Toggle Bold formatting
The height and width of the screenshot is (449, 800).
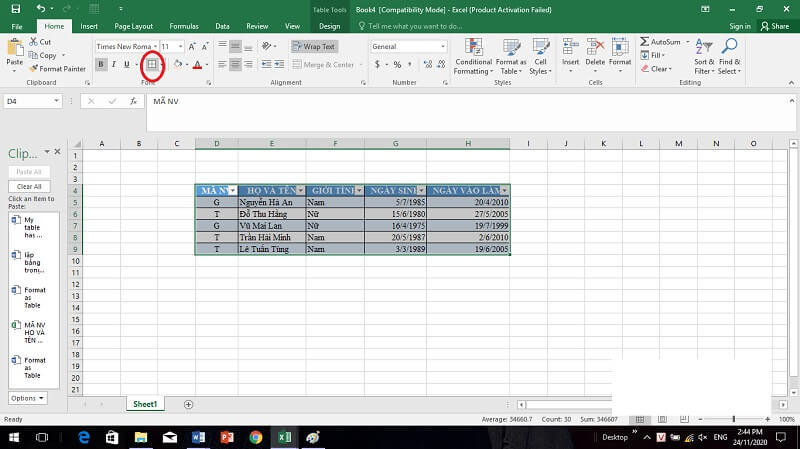pos(101,65)
